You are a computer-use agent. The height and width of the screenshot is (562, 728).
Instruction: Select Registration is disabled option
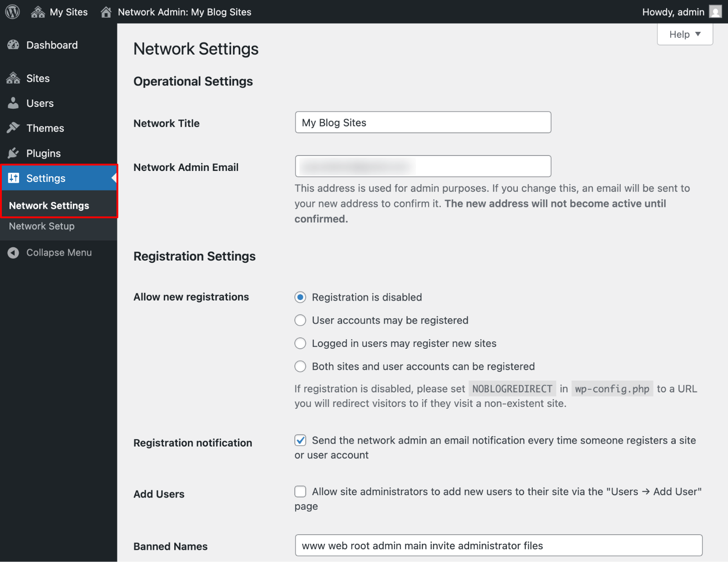click(300, 297)
